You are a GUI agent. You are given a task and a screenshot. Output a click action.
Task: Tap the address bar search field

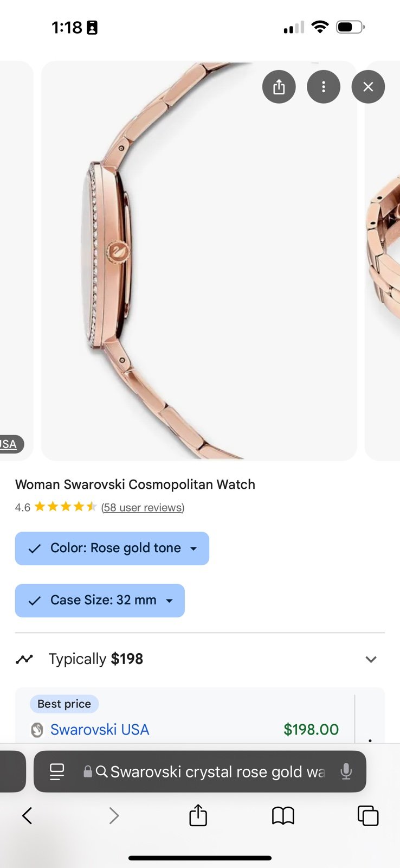coord(217,771)
